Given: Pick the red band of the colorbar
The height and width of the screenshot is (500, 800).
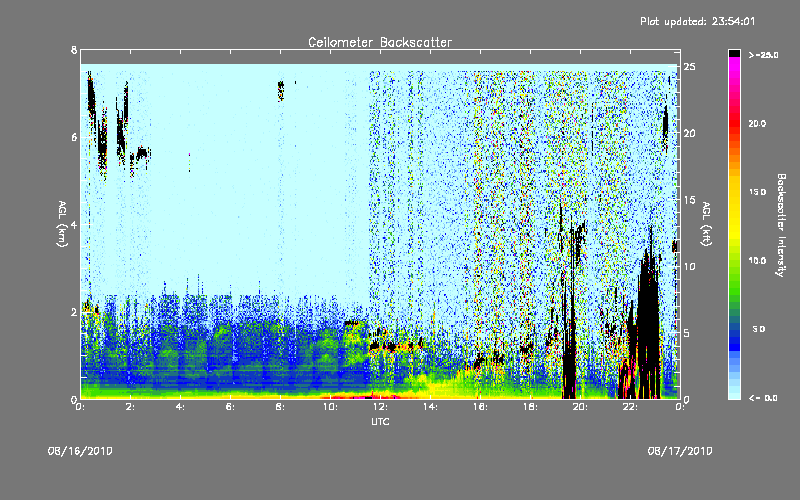Looking at the screenshot, I should 734,122.
